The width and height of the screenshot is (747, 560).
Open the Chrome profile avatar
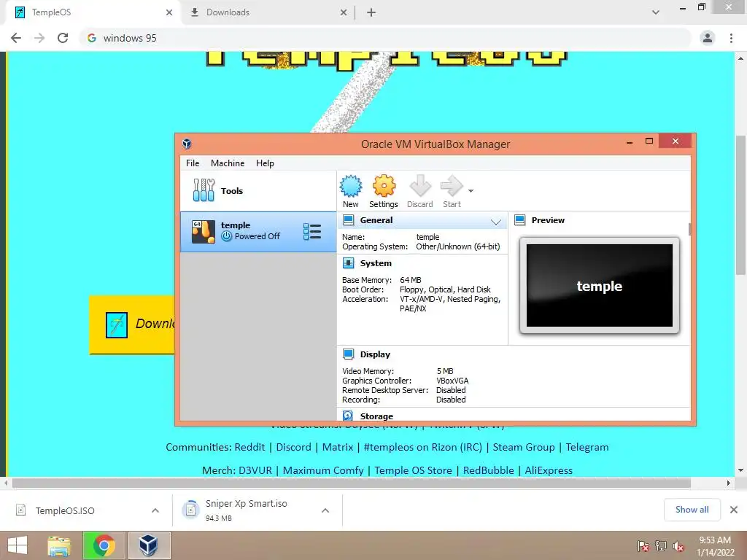point(708,38)
